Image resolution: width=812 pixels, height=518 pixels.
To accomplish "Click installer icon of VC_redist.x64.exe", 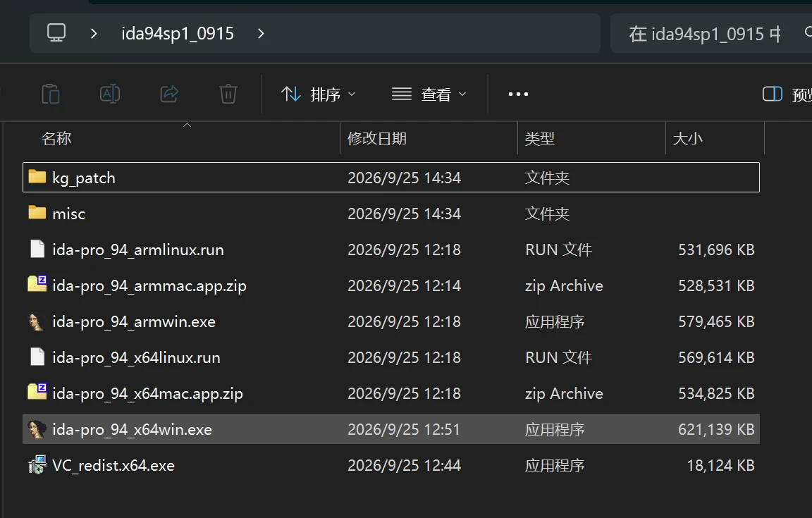I will coord(37,465).
